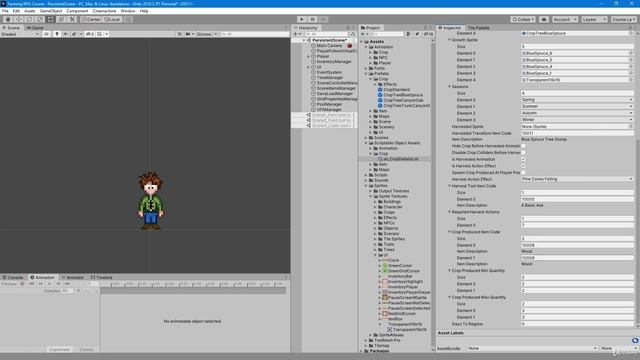Select the Transform tool in the toolbar
Viewport: 640px width, 360px height.
pyautogui.click(x=61, y=19)
